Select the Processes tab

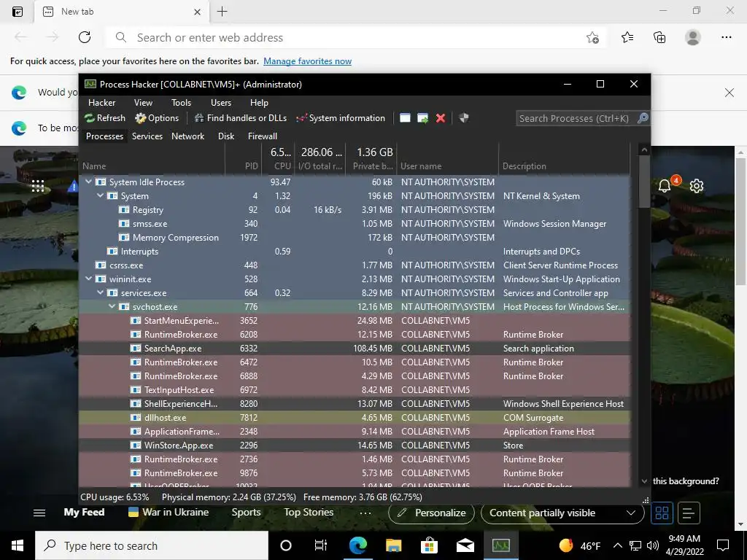(104, 136)
